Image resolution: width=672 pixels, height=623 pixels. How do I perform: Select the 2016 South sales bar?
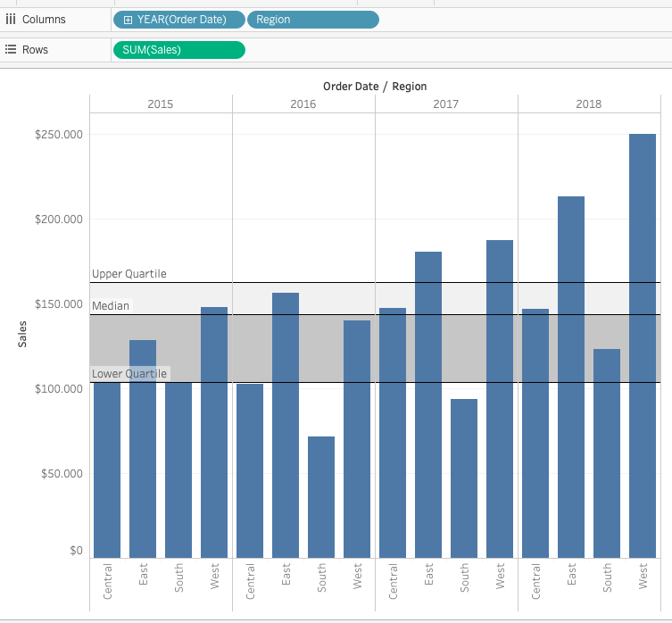321,497
